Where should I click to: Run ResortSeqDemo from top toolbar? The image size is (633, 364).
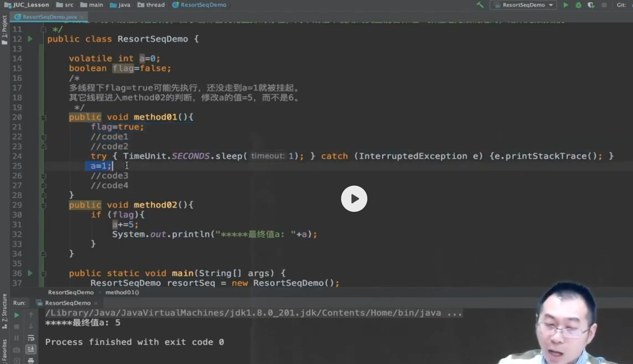click(566, 5)
